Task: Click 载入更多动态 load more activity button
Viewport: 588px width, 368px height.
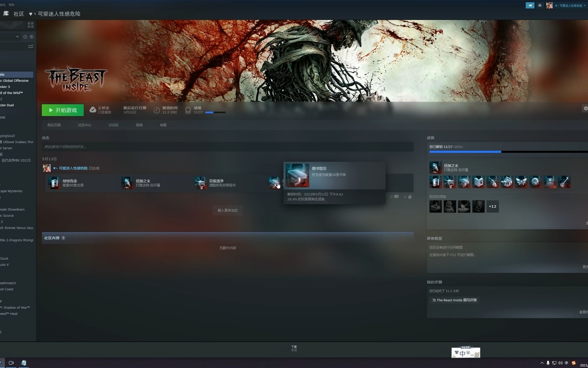Action: pos(228,210)
